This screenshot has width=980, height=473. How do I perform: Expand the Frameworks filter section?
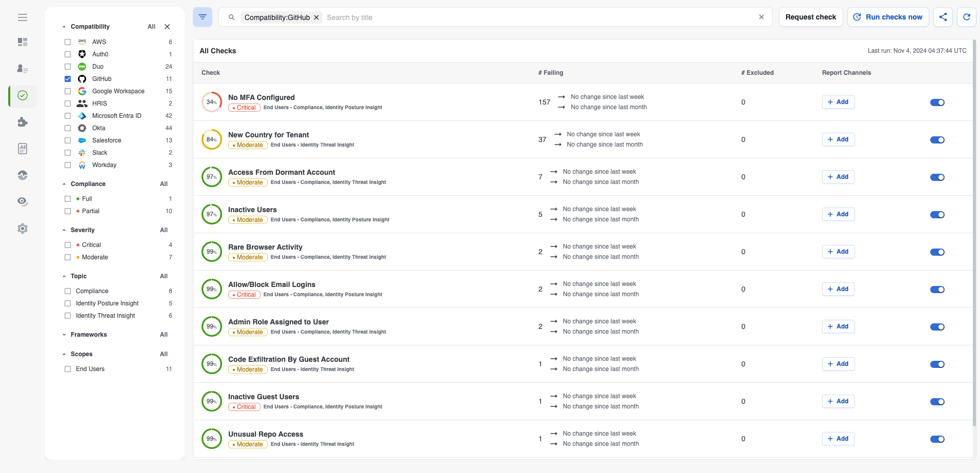click(x=64, y=335)
